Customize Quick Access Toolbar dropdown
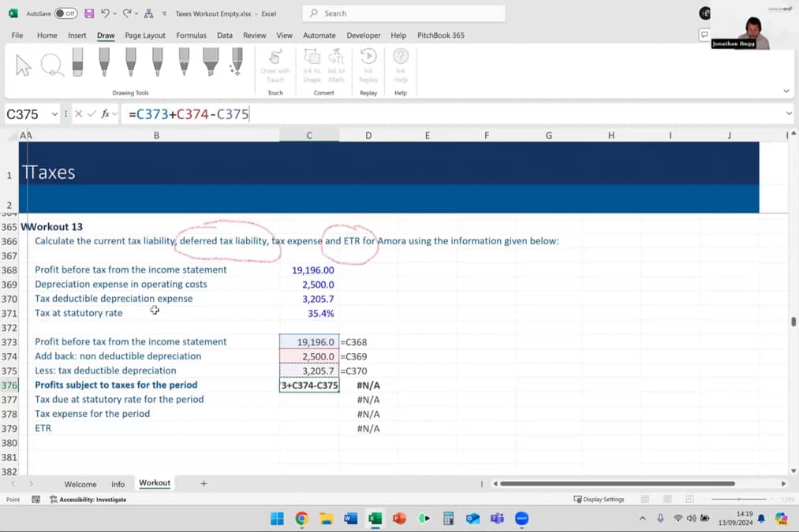This screenshot has height=532, width=799. 164,13
